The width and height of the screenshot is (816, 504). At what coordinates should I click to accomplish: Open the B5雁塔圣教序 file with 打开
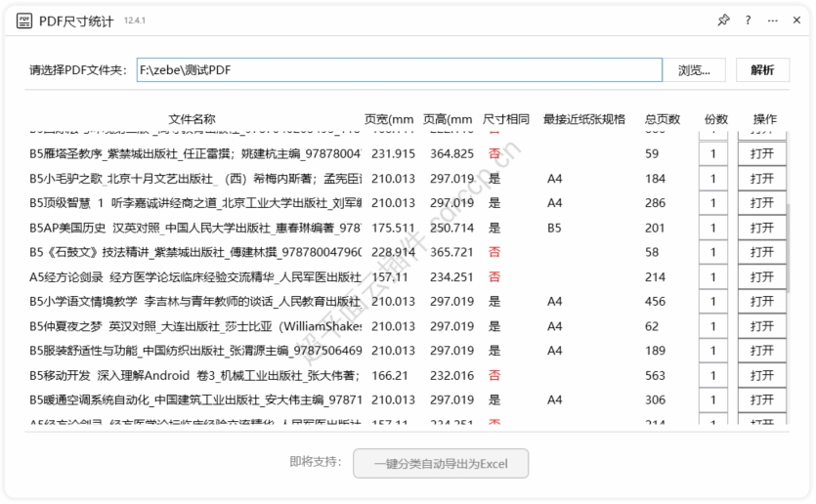click(762, 153)
